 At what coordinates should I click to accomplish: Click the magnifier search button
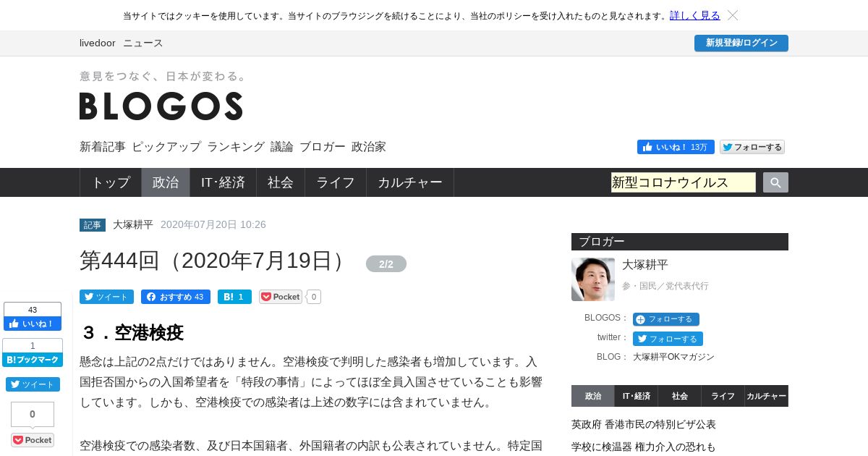click(x=775, y=182)
